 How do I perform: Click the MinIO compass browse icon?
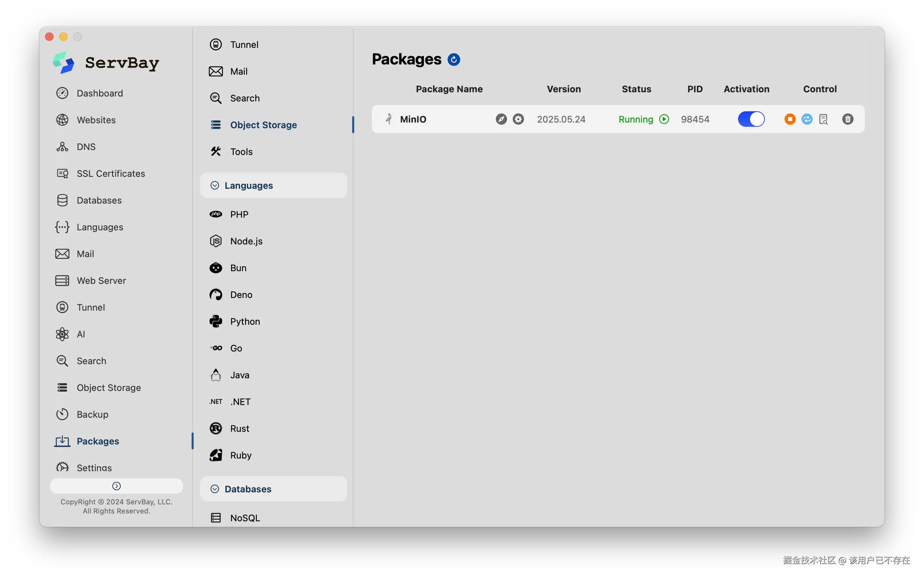tap(501, 119)
